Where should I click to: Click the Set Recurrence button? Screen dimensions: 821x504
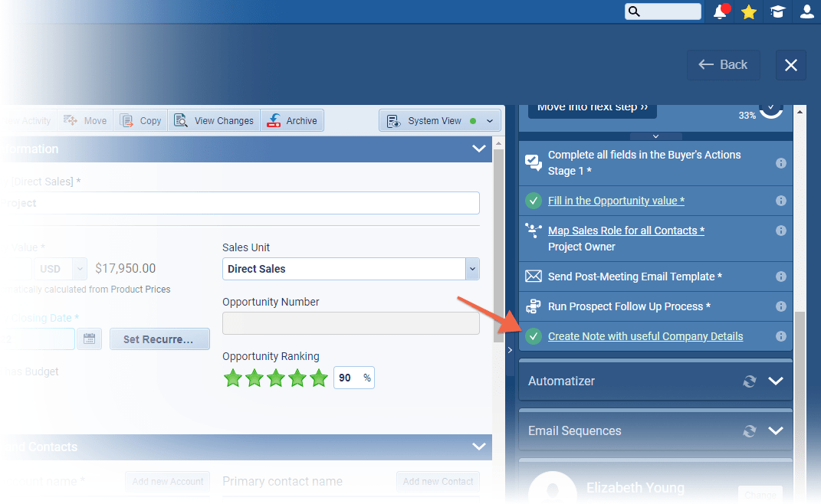[x=159, y=339]
